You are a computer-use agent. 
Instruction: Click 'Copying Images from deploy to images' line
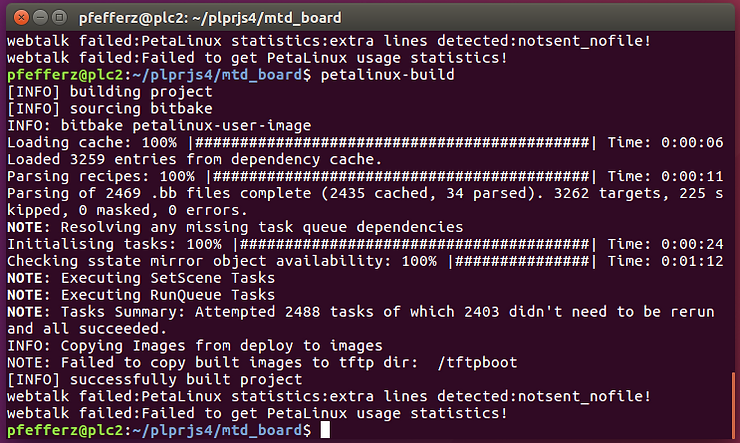[x=194, y=346]
